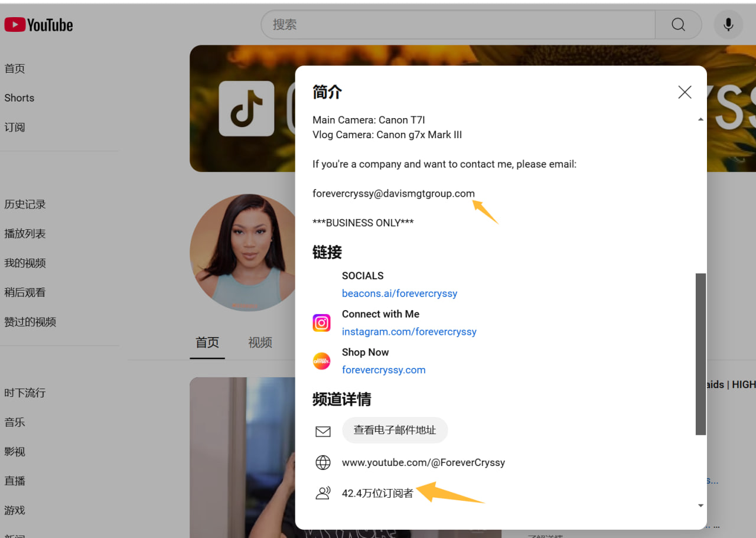Click the 链接 heading
The width and height of the screenshot is (756, 538).
click(327, 252)
